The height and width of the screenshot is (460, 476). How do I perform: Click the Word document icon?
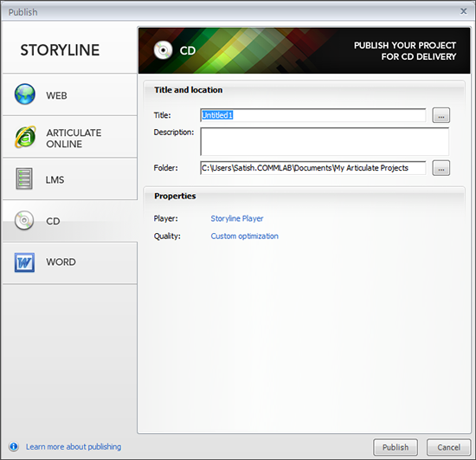(x=24, y=262)
